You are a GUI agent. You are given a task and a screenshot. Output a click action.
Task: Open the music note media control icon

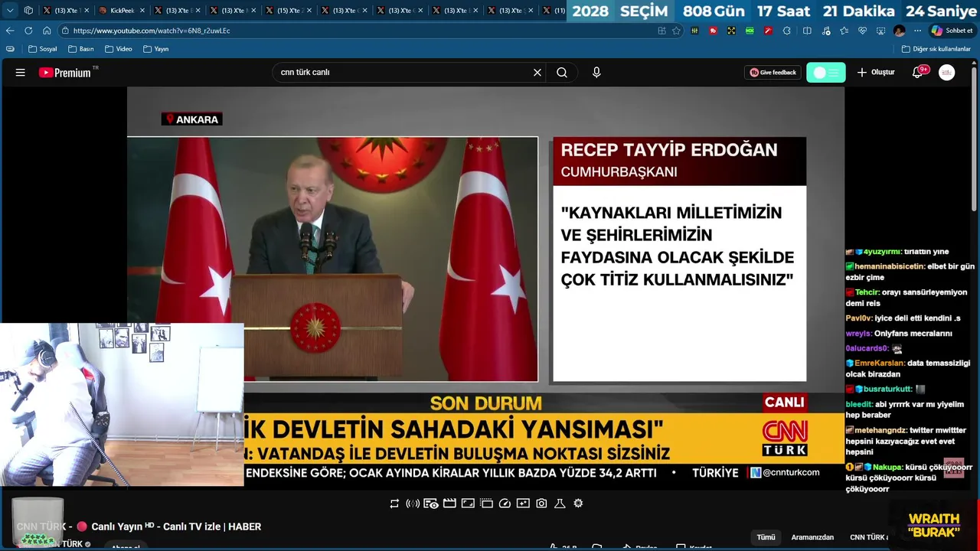click(825, 31)
